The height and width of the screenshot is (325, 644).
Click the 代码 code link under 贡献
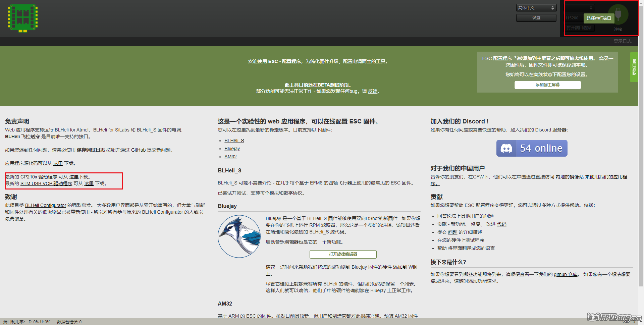[501, 224]
